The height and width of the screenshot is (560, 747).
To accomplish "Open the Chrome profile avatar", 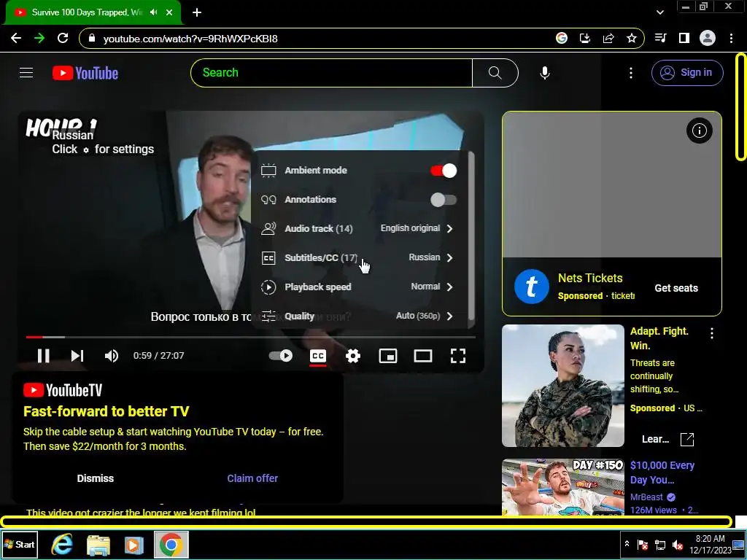I will point(708,38).
